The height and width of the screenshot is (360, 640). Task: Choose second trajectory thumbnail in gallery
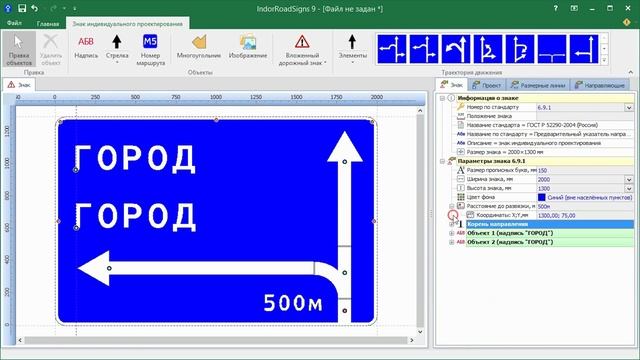pos(424,49)
